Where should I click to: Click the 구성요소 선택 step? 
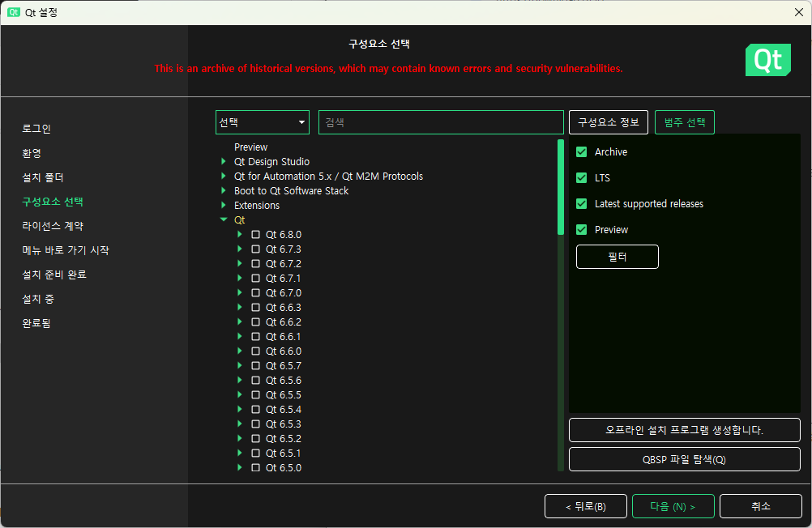click(x=53, y=202)
